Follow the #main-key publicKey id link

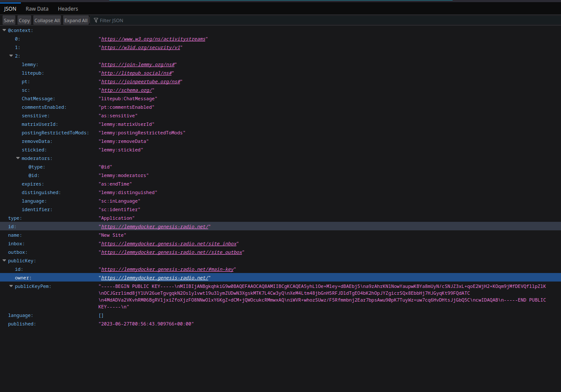coord(167,269)
